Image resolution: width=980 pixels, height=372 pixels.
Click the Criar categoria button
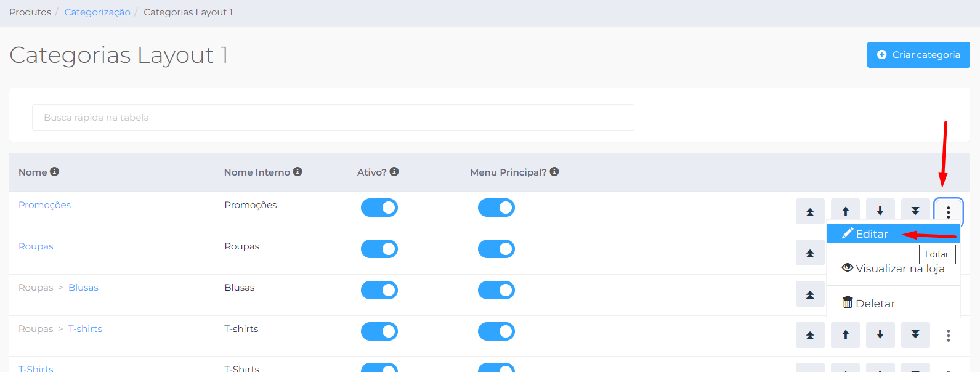918,55
